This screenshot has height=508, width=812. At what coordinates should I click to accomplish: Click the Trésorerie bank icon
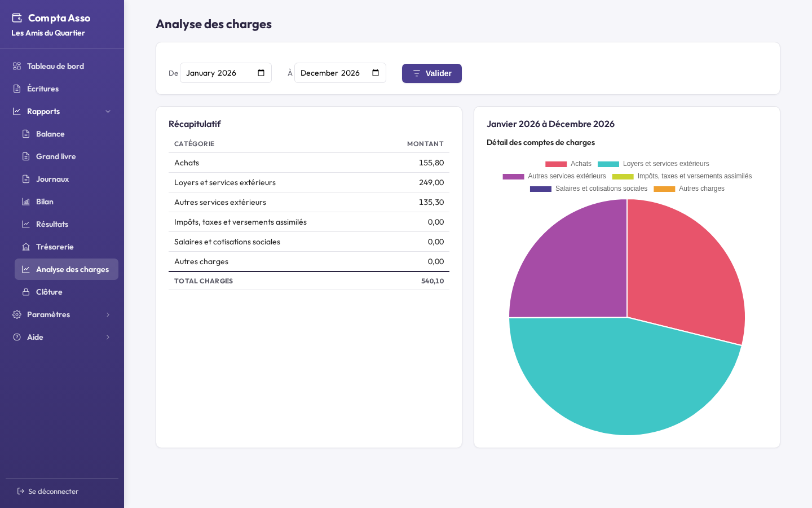(x=26, y=247)
